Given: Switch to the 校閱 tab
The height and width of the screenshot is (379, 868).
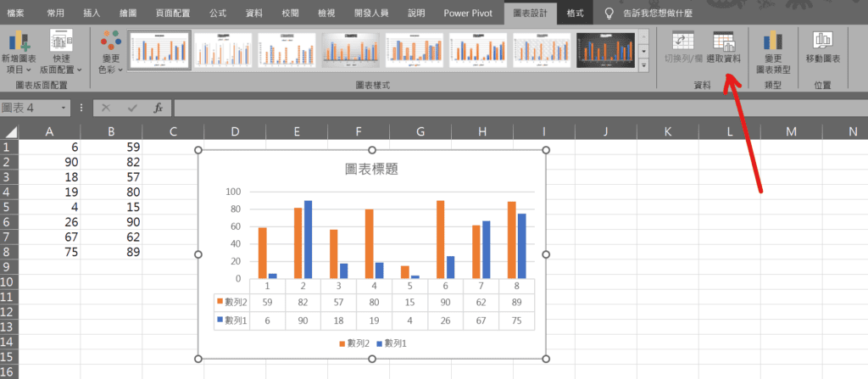Looking at the screenshot, I should tap(291, 14).
